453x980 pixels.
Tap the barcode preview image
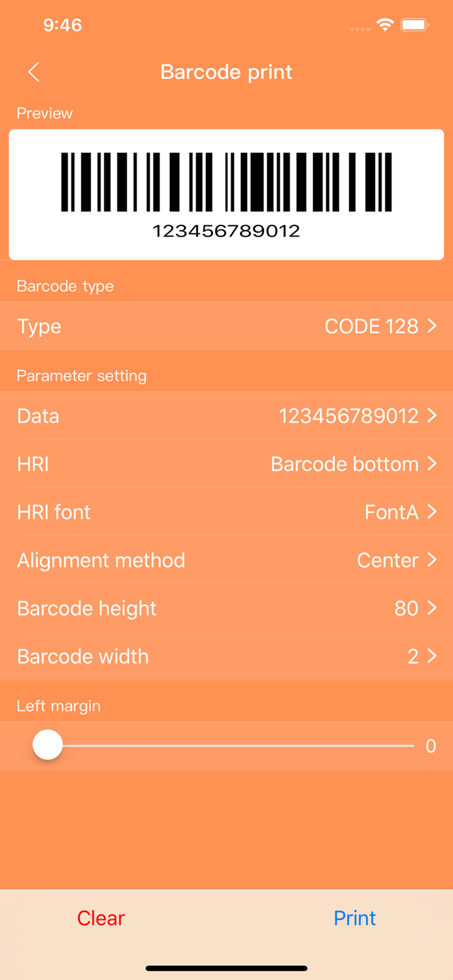tap(226, 193)
